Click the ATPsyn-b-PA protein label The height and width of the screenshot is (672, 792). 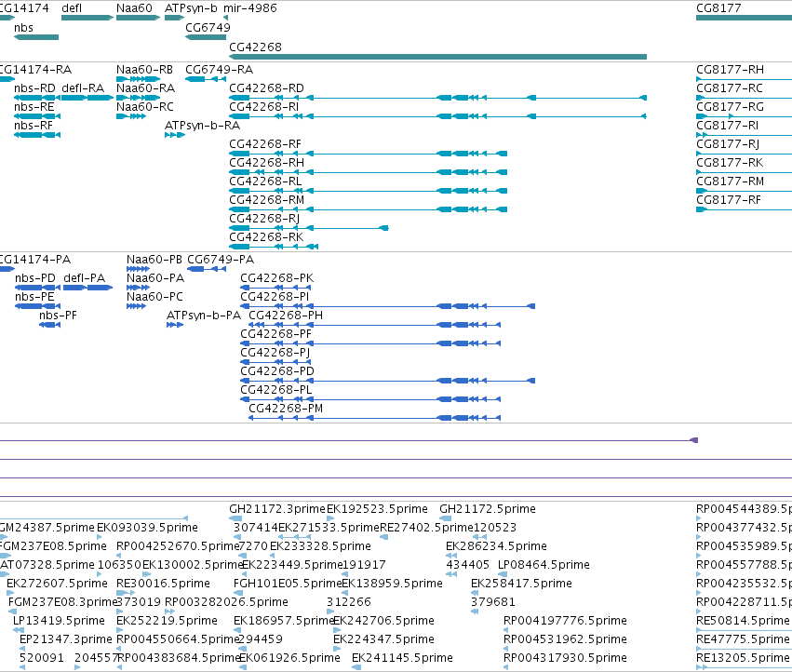(x=204, y=316)
